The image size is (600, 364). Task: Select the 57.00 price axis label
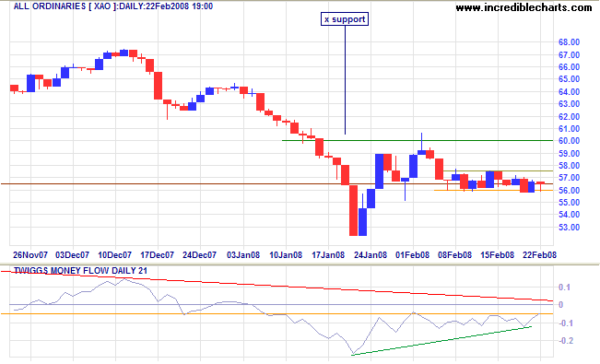pos(569,178)
